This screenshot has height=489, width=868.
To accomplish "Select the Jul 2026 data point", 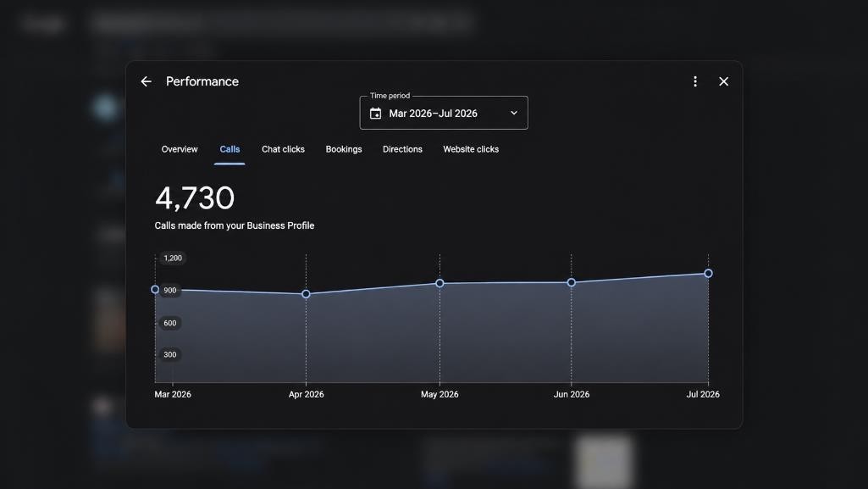I will point(708,274).
